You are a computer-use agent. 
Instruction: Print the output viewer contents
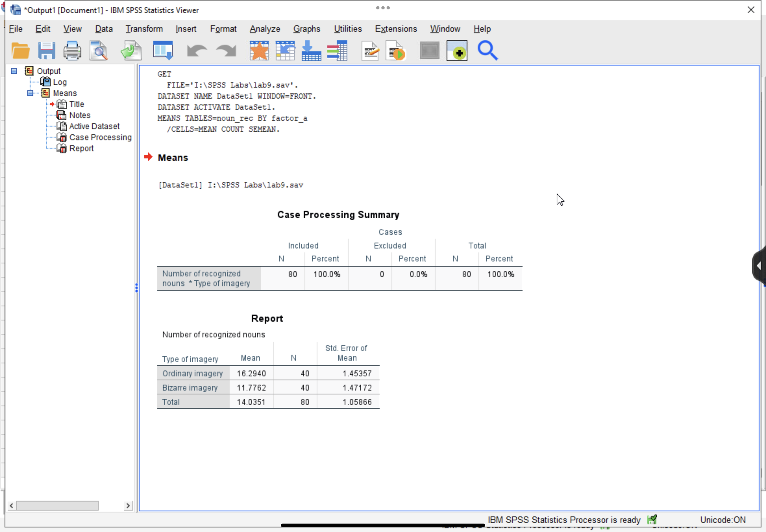[72, 50]
